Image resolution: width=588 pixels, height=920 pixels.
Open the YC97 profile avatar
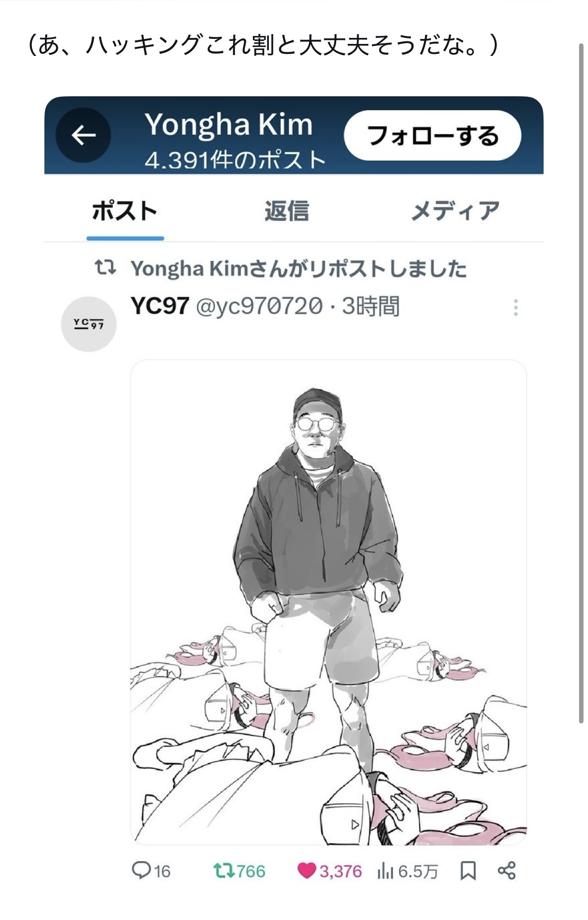tap(89, 324)
